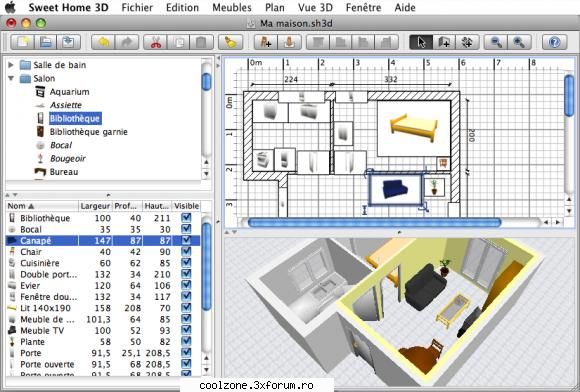The height and width of the screenshot is (392, 580).
Task: Open Help with the question mark icon
Action: (554, 43)
